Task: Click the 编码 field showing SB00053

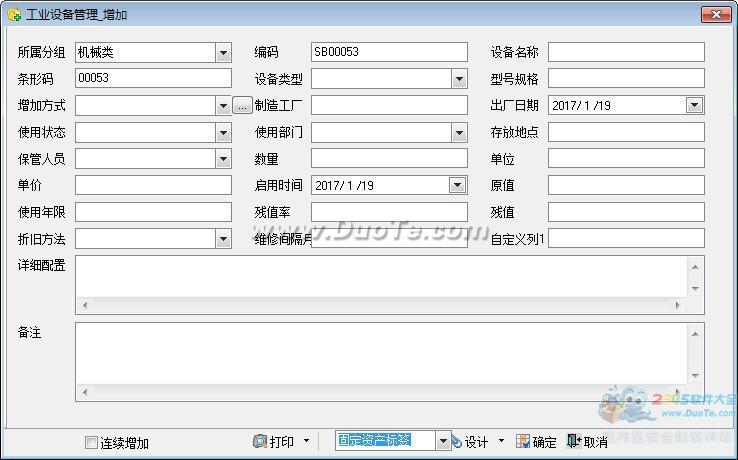Action: [389, 52]
